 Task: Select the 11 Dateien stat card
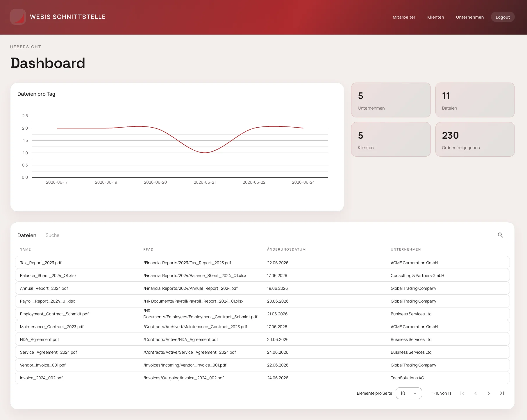point(475,100)
